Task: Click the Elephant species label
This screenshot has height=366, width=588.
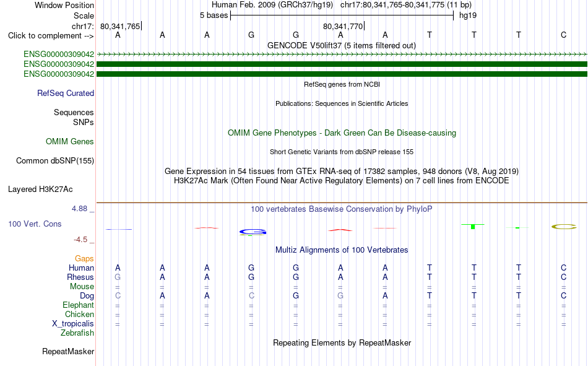Action: (x=79, y=305)
